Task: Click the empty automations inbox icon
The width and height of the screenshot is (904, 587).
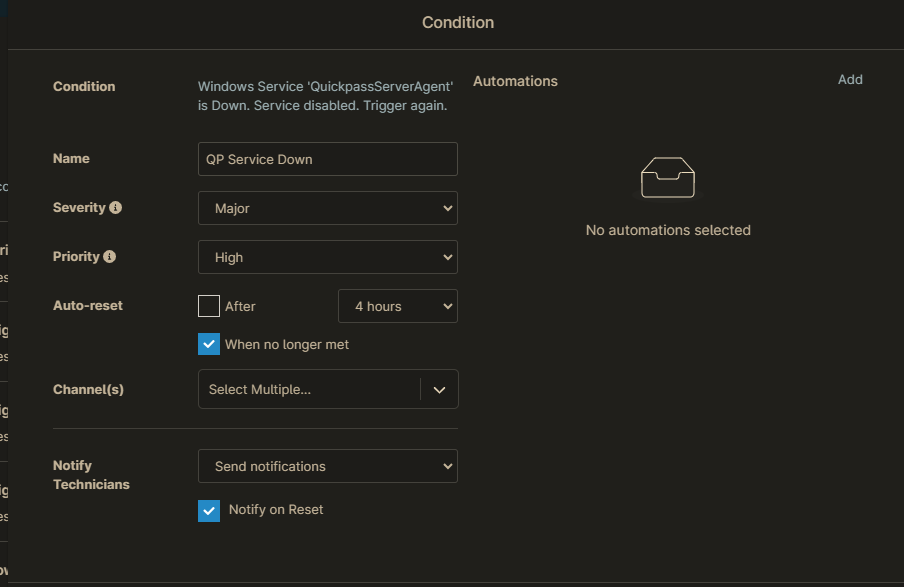Action: (667, 175)
